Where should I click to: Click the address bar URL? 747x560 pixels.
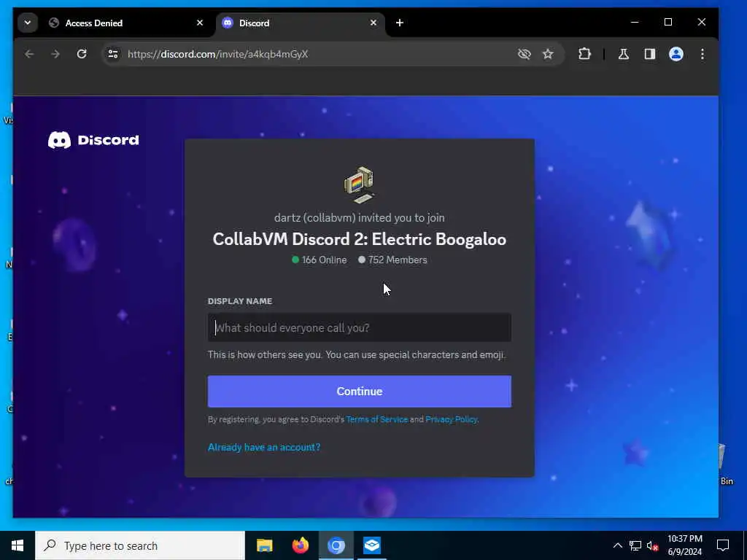(x=217, y=54)
